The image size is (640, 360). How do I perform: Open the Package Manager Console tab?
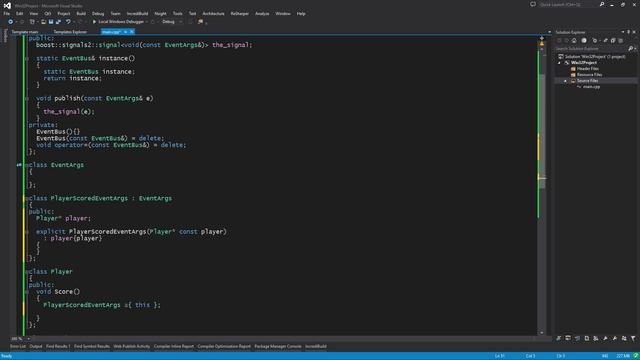point(278,347)
